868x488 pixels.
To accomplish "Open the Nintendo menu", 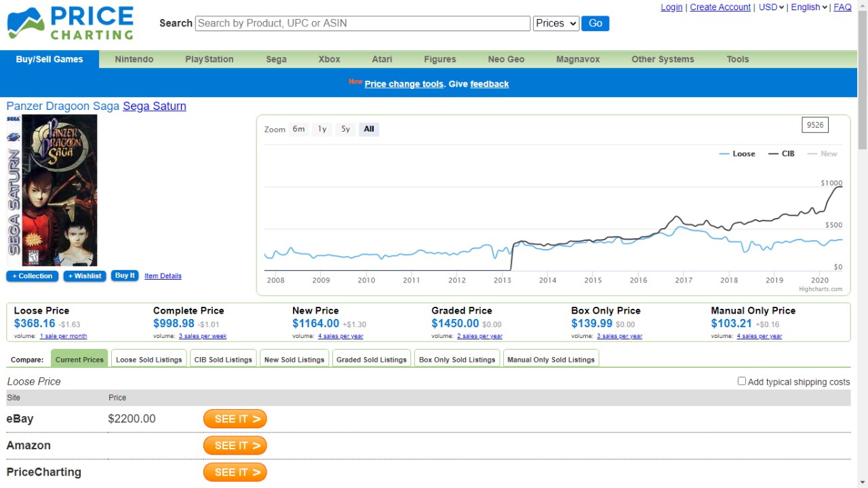I will (134, 59).
